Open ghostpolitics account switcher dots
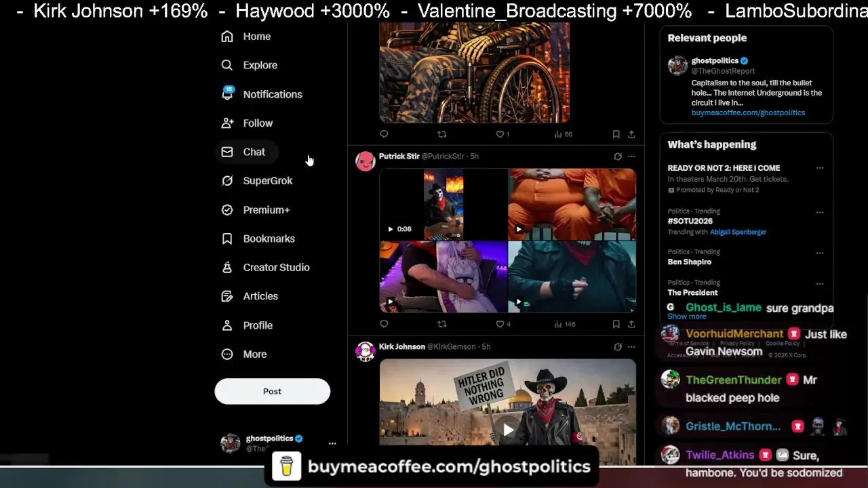This screenshot has height=488, width=868. pyautogui.click(x=332, y=443)
